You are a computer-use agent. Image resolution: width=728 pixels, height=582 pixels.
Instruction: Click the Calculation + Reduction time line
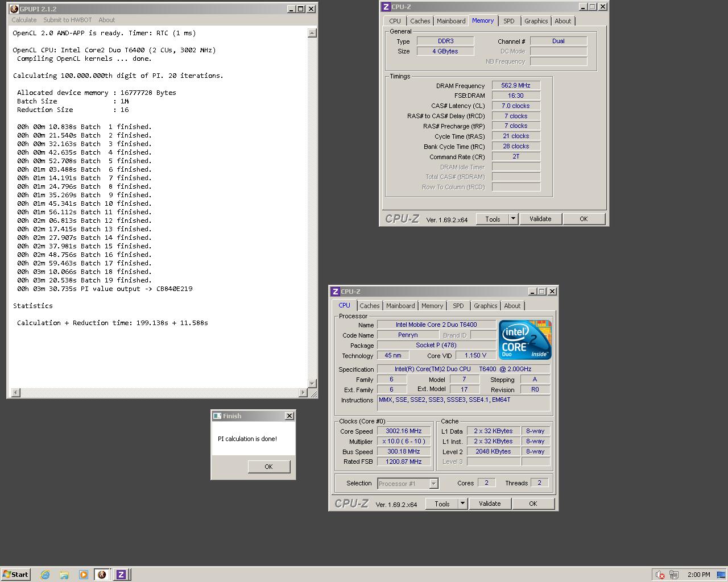coord(112,323)
